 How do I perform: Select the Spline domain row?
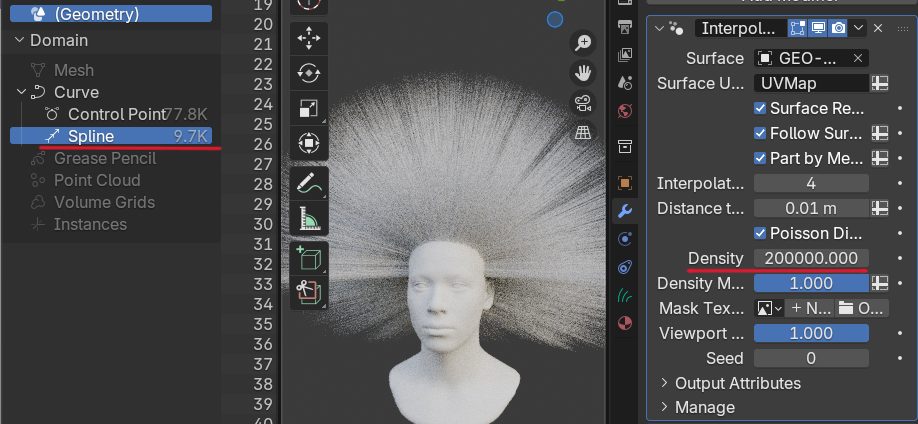110,136
